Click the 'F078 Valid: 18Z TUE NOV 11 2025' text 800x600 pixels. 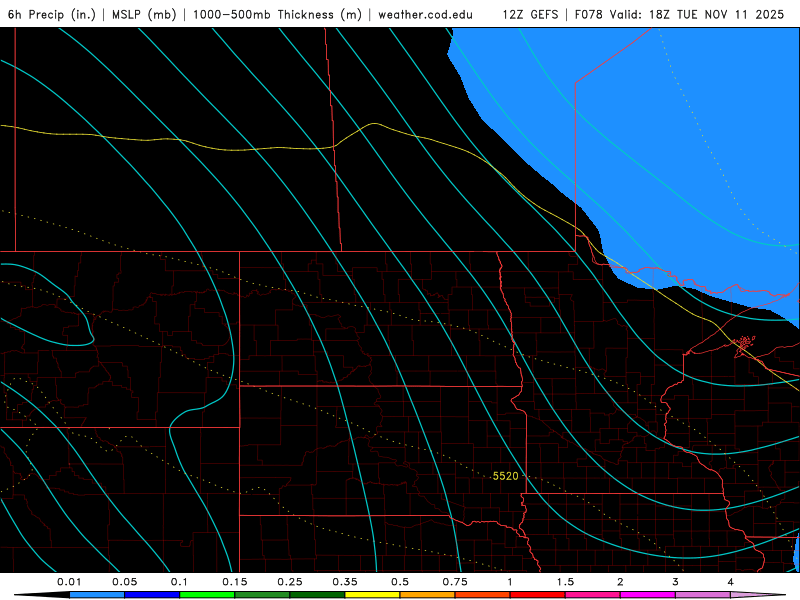point(679,14)
